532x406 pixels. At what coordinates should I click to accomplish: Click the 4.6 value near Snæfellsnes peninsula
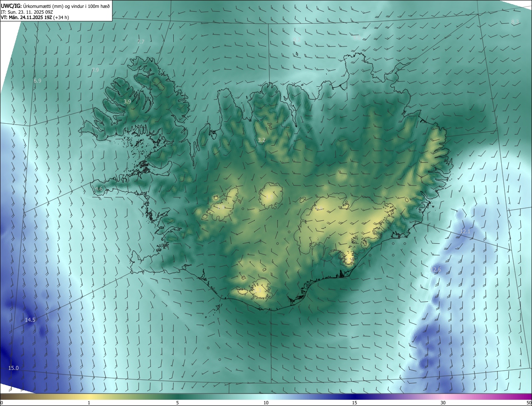pos(99,188)
